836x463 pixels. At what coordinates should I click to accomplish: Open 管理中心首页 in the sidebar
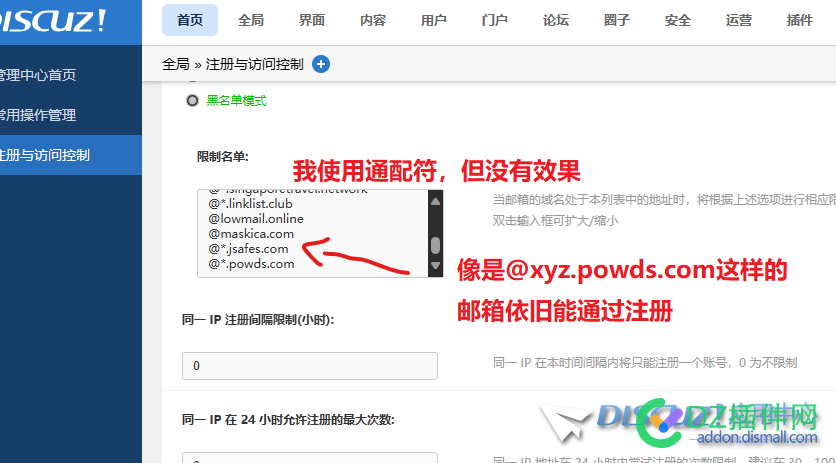[x=71, y=75]
